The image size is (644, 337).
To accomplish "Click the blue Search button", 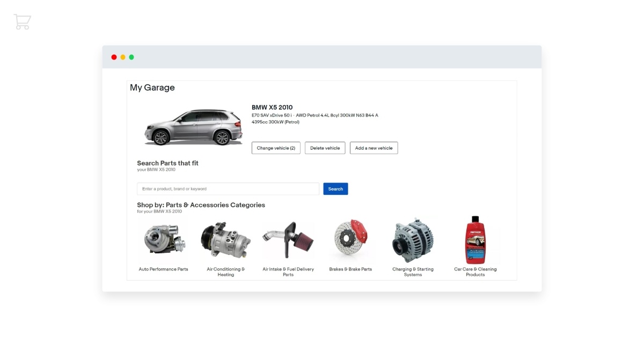I will coord(335,188).
